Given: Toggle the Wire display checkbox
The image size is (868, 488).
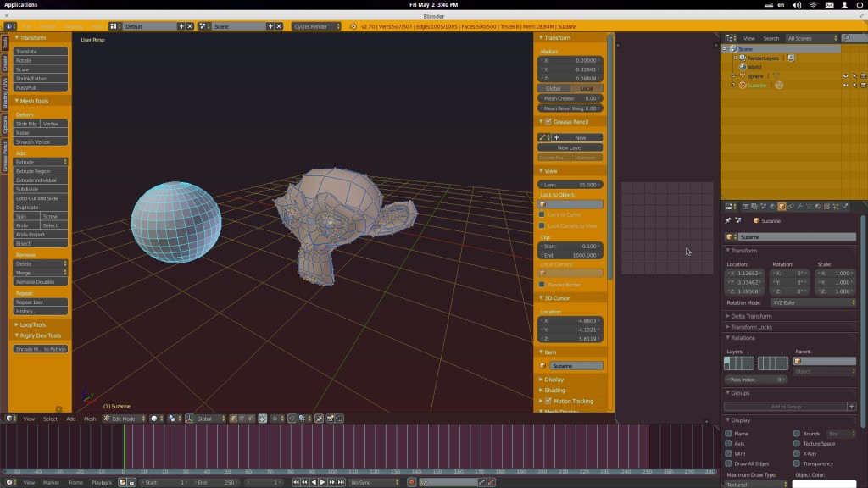Looking at the screenshot, I should pyautogui.click(x=728, y=453).
